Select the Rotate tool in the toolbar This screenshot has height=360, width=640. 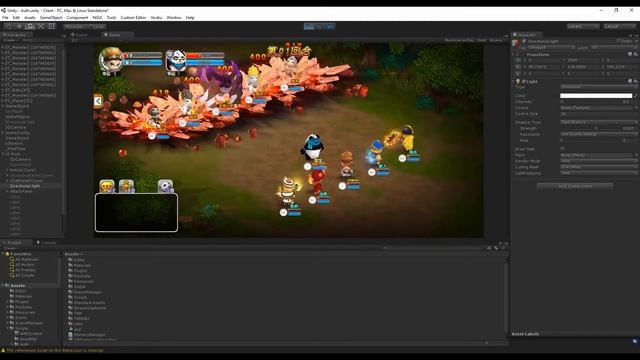point(30,26)
